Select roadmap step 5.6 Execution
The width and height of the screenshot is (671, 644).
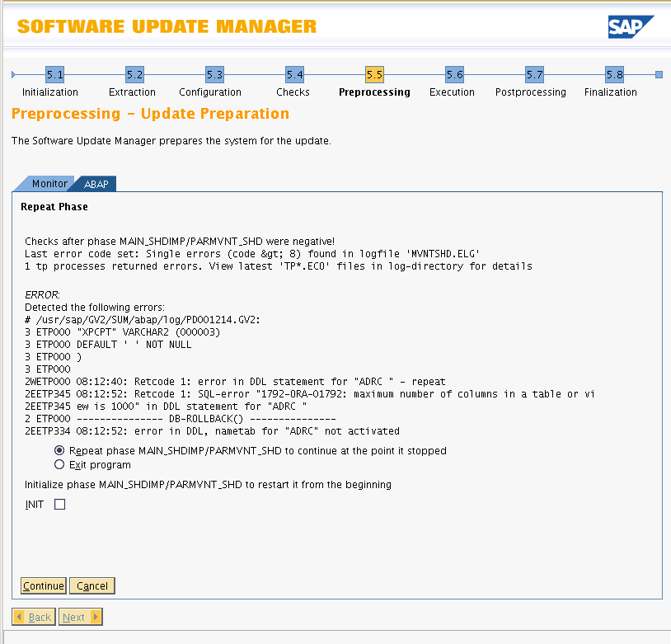point(454,75)
